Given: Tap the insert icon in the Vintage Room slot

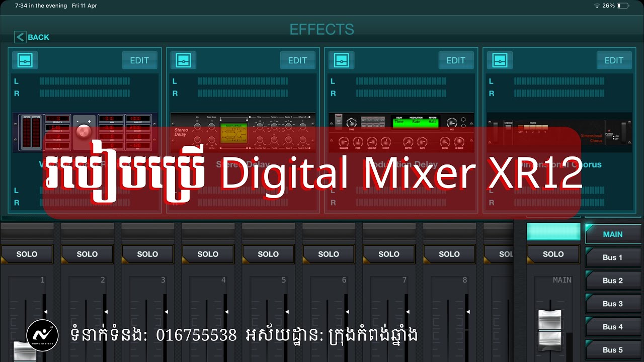Looking at the screenshot, I should click(x=25, y=60).
